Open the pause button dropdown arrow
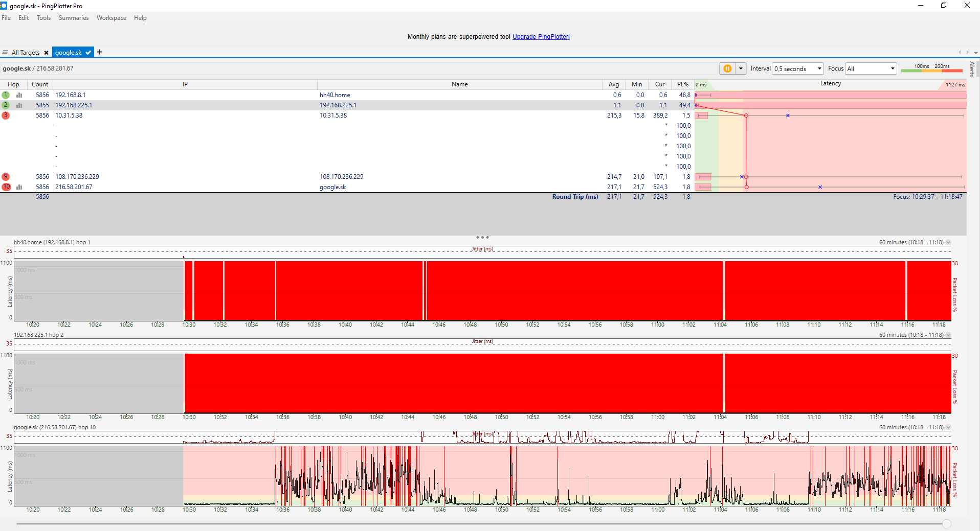980x531 pixels. (741, 68)
